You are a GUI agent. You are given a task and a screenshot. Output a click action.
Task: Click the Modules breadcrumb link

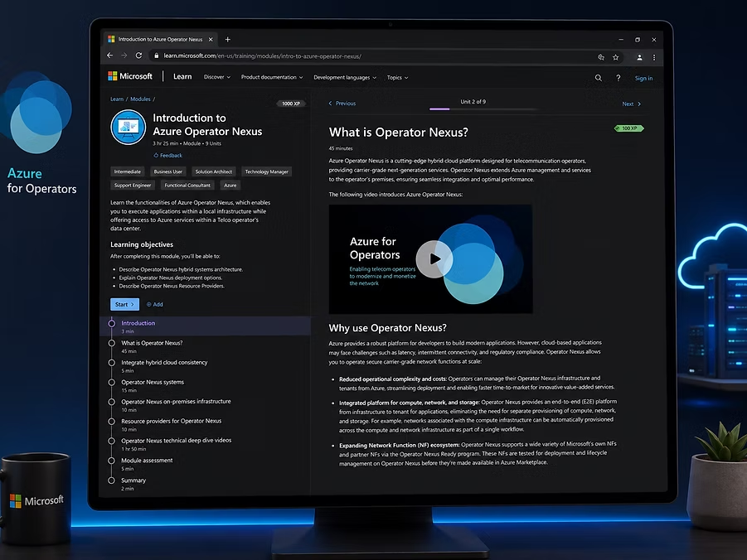(x=140, y=99)
